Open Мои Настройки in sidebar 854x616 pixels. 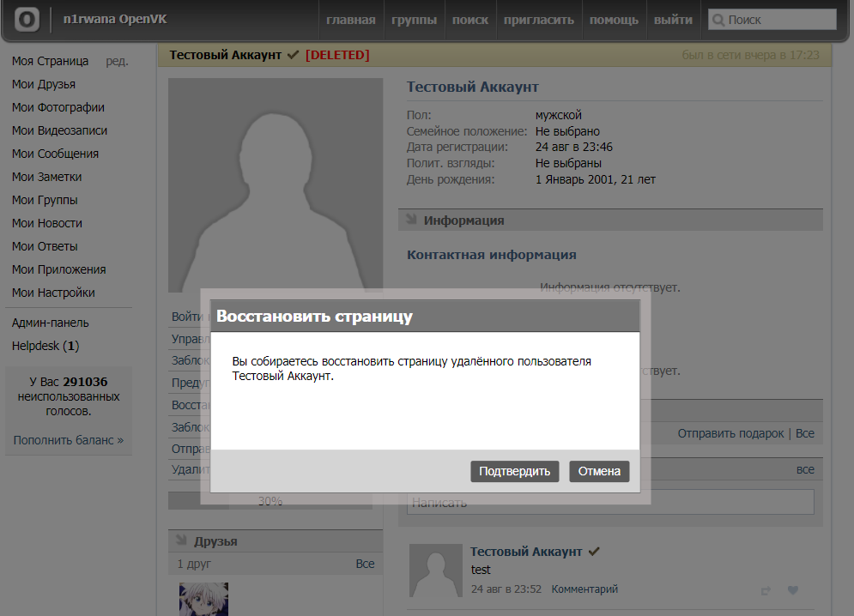coord(53,293)
